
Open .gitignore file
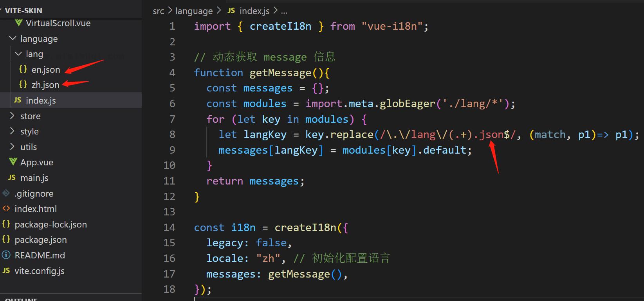click(34, 193)
